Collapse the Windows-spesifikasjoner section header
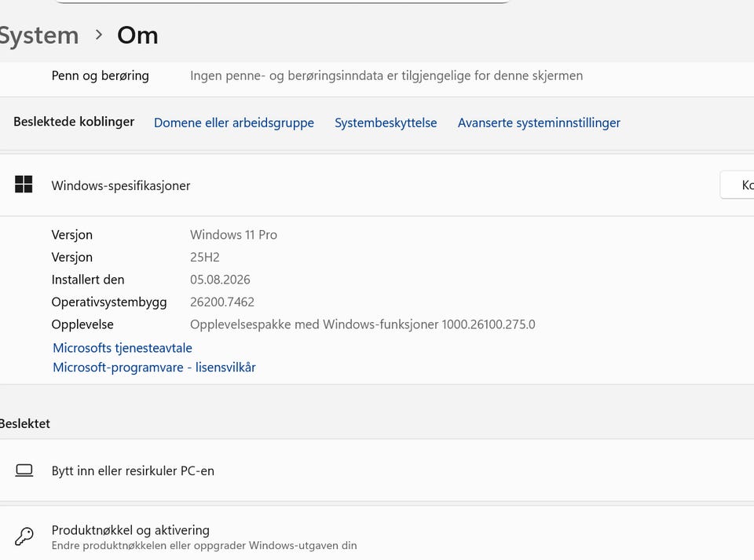This screenshot has height=560, width=754. [x=377, y=185]
